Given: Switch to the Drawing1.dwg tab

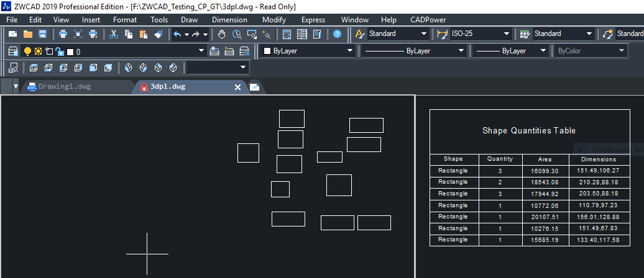Looking at the screenshot, I should click(64, 87).
